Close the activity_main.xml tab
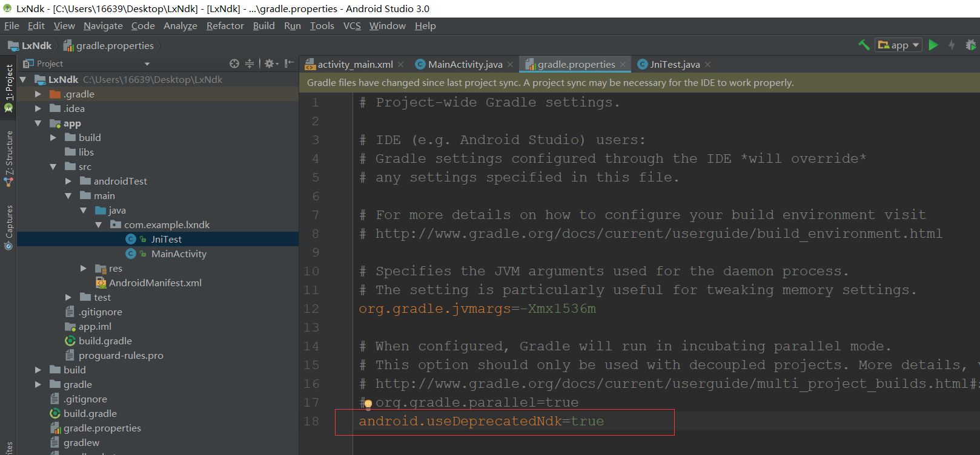Viewport: 980px width, 455px height. (401, 64)
